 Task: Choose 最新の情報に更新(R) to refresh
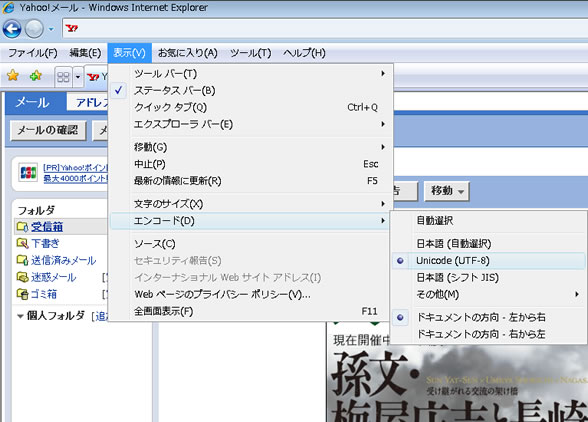(250, 181)
